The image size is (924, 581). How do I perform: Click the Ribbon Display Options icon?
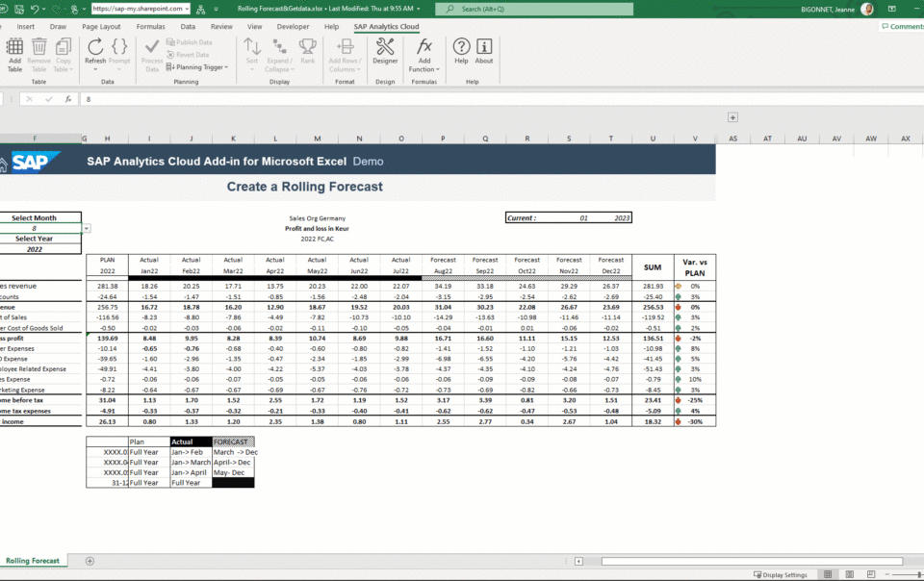pyautogui.click(x=891, y=9)
